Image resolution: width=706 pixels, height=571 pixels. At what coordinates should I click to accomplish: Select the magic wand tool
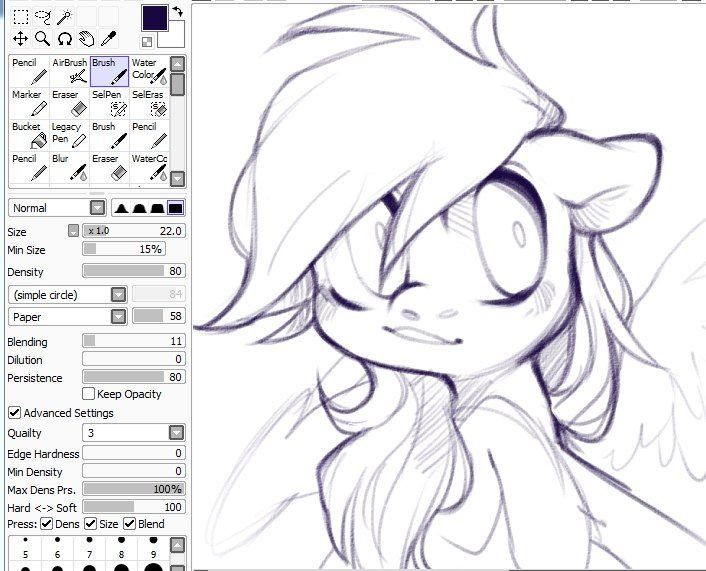click(x=65, y=17)
